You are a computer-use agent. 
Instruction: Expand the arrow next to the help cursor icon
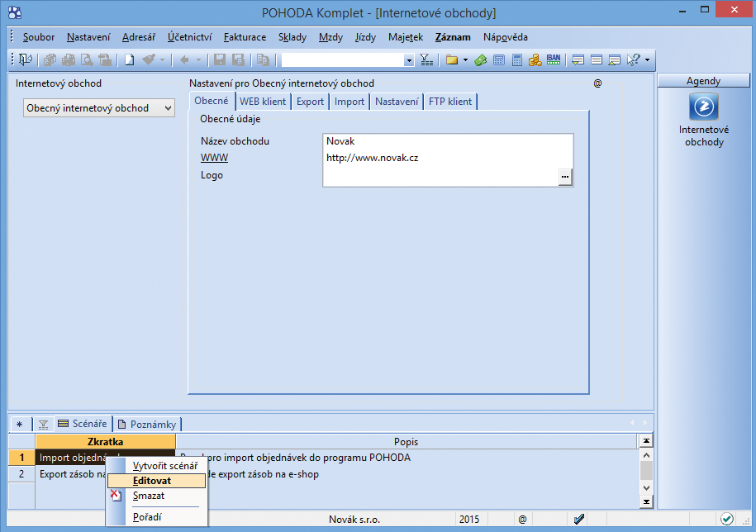click(647, 59)
